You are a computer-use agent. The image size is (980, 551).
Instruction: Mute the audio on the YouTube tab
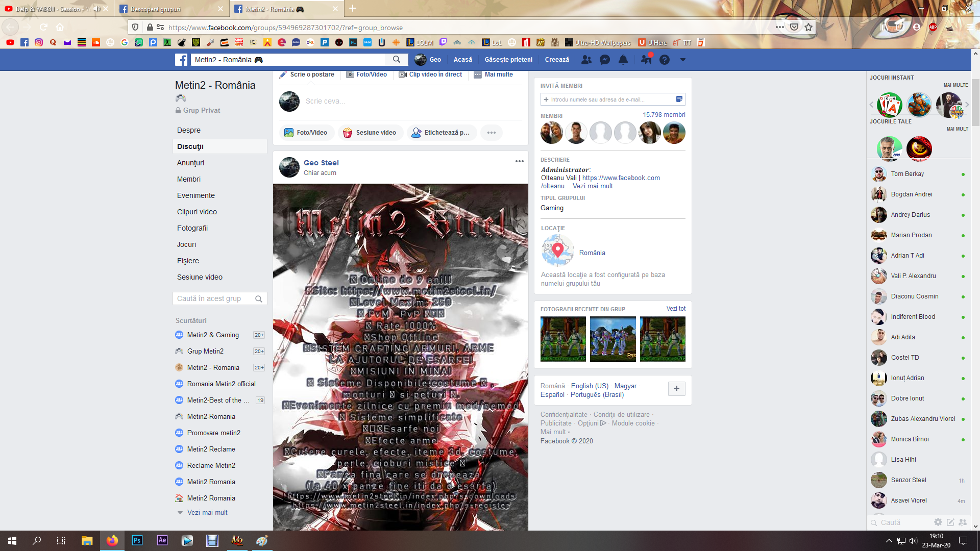click(x=96, y=9)
